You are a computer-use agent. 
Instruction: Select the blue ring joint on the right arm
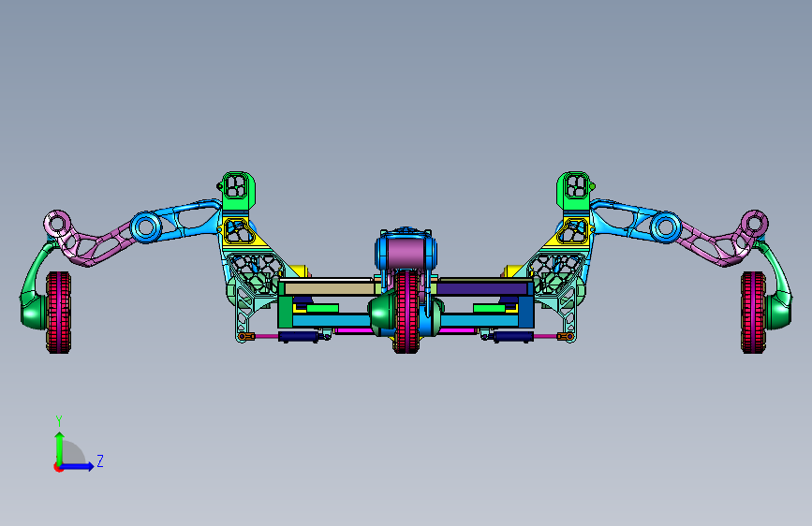pos(666,226)
